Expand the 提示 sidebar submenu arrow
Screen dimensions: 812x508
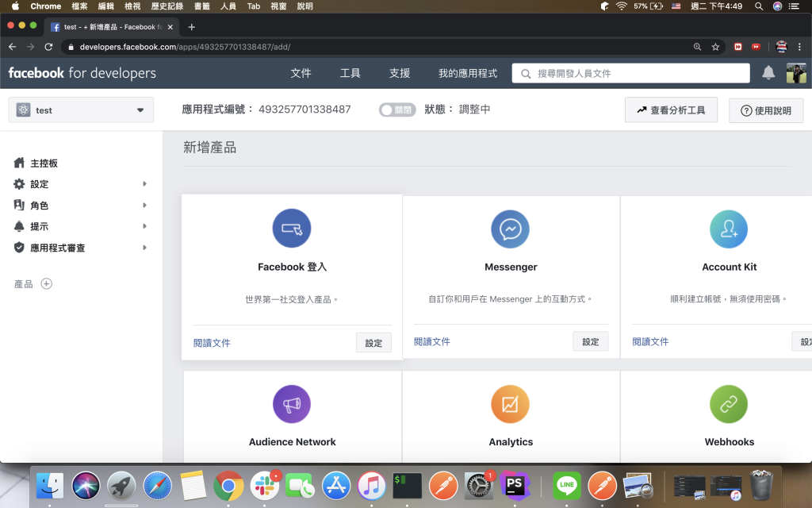tap(144, 226)
